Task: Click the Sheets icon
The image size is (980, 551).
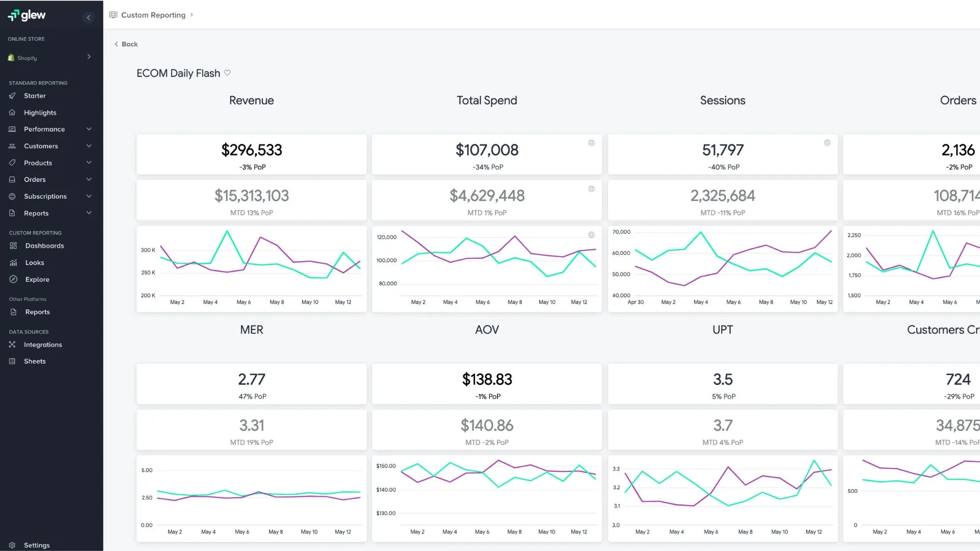Action: (12, 361)
